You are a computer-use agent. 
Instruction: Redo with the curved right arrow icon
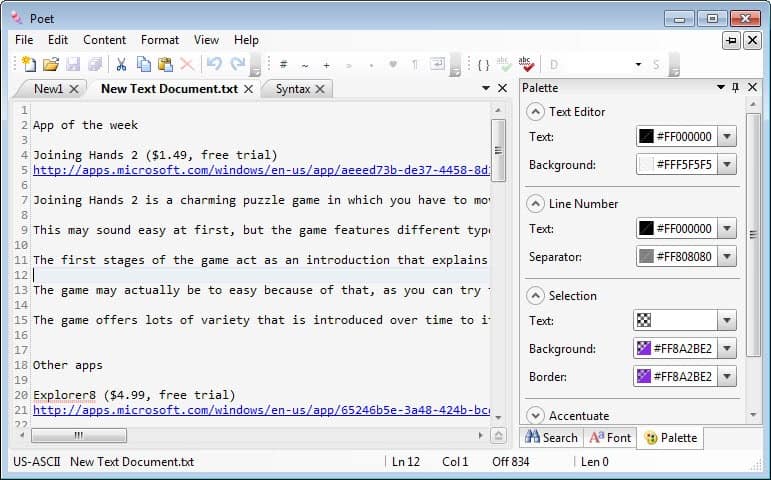pos(238,63)
